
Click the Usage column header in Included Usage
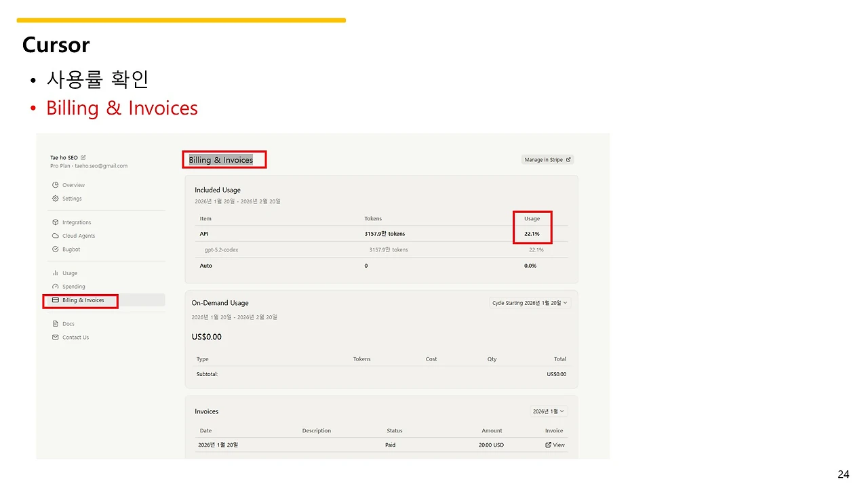click(x=532, y=219)
